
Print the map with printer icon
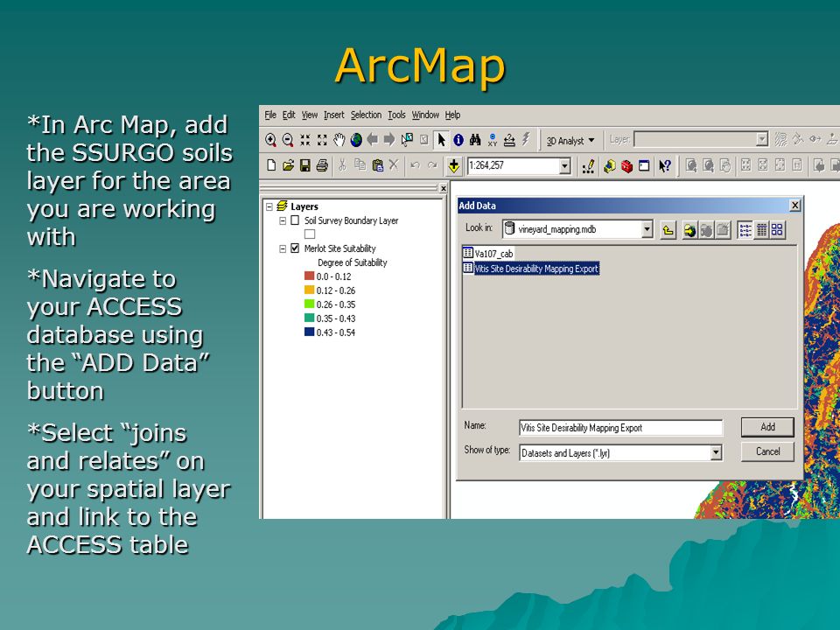[322, 165]
